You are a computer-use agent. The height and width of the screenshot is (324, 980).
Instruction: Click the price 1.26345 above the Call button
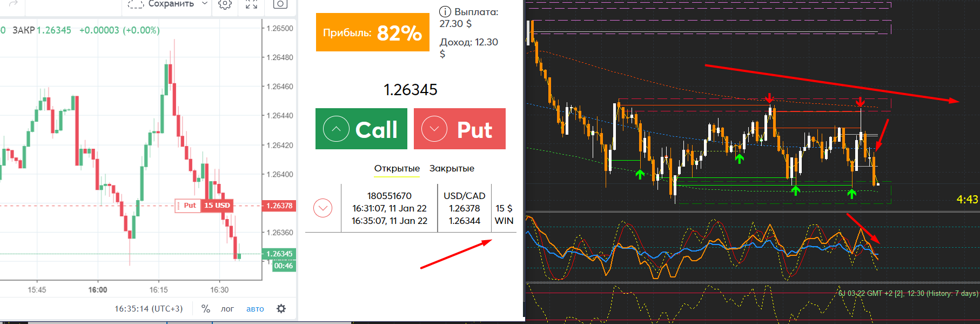tap(411, 90)
